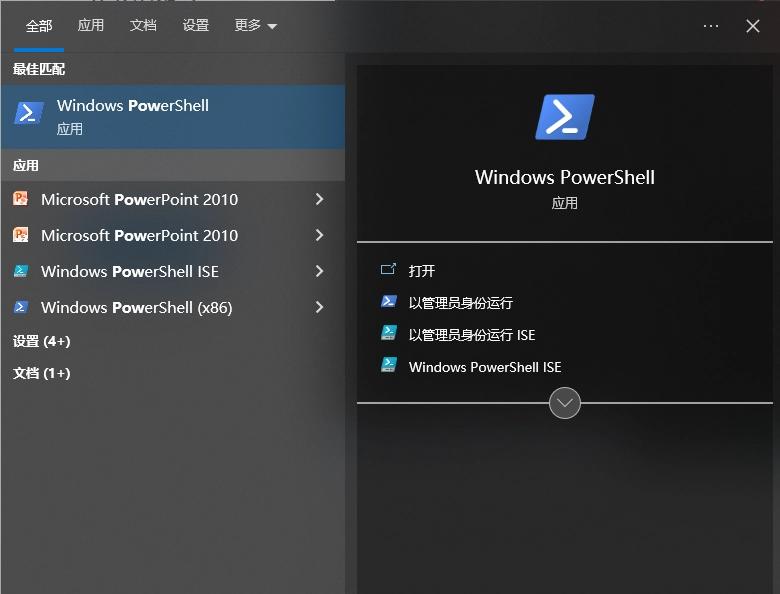The width and height of the screenshot is (780, 594).
Task: Expand more actions with the circular chevron
Action: [x=565, y=403]
